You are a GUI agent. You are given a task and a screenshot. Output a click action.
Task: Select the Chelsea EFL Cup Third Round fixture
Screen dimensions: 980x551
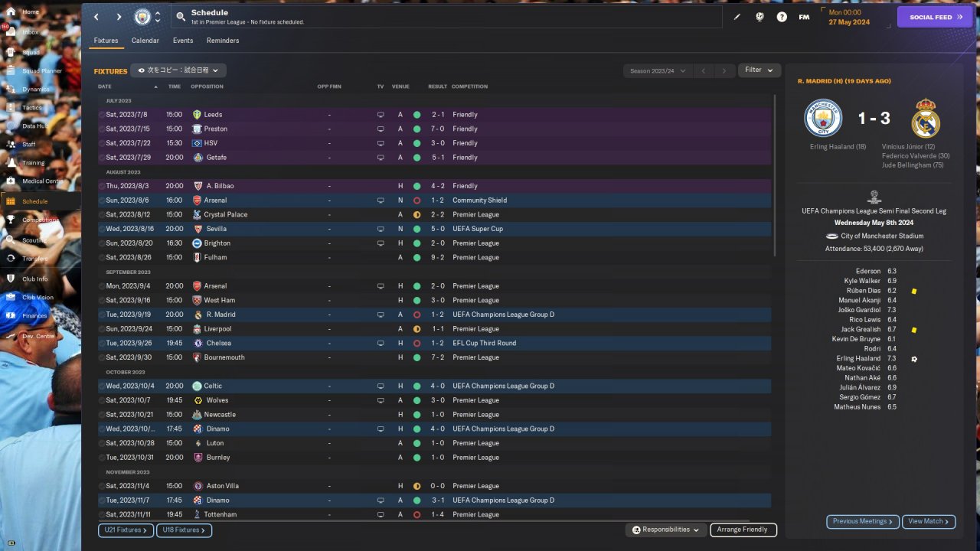pyautogui.click(x=434, y=343)
